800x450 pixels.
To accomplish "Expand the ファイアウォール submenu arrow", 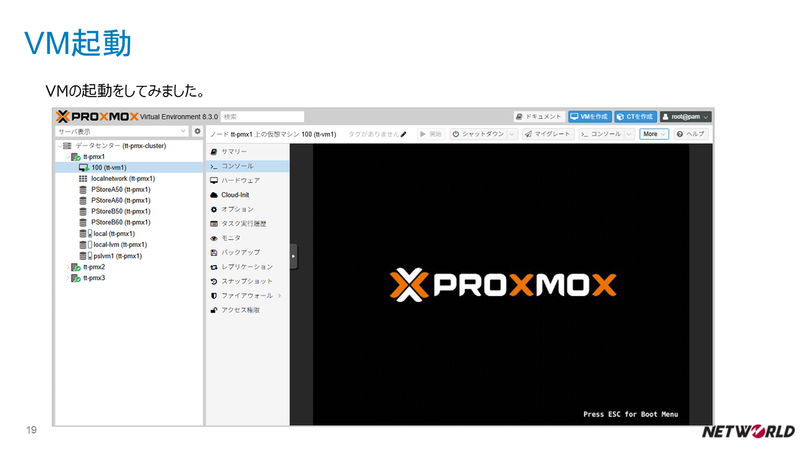I will (280, 296).
